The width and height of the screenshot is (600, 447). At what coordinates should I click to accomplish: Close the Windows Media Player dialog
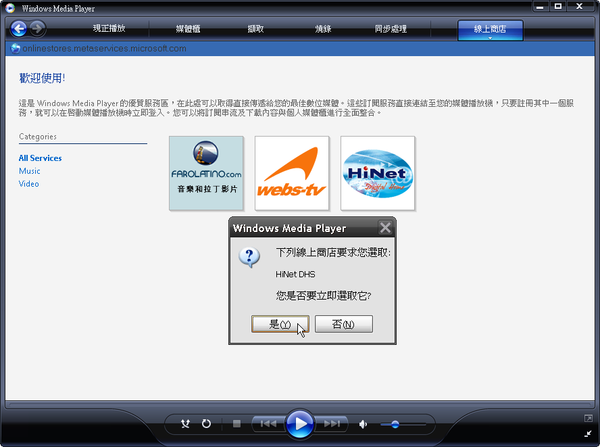coord(385,228)
